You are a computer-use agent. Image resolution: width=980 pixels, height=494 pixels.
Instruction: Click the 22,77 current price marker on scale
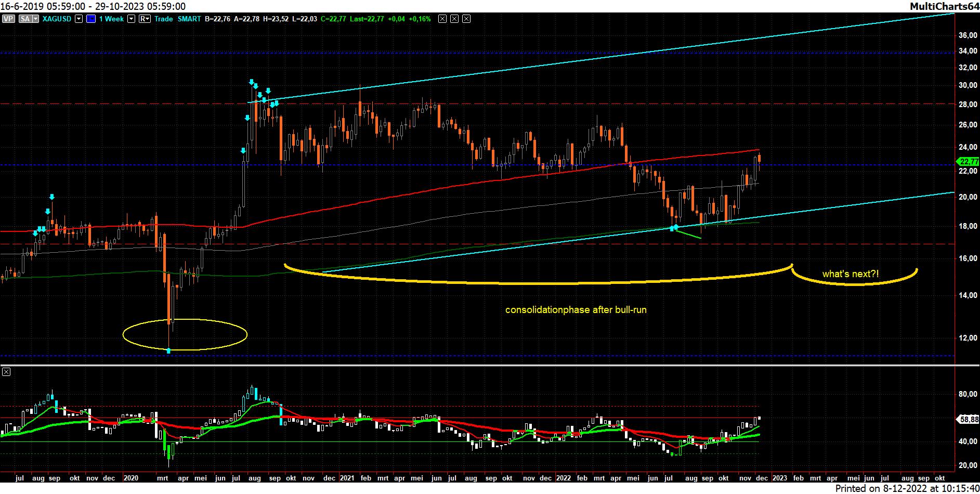click(969, 162)
